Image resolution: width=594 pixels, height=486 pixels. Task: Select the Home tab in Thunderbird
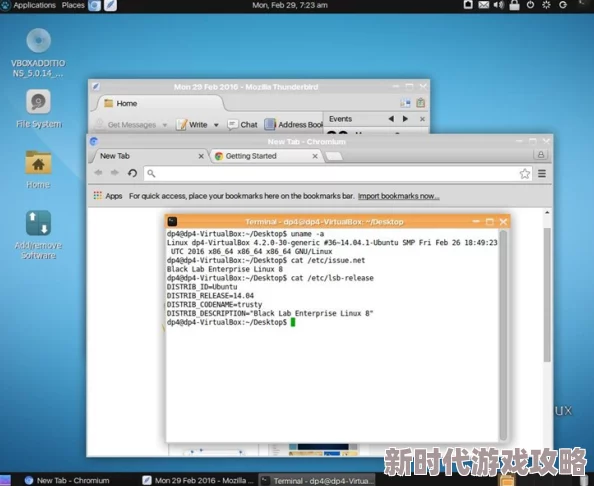(x=159, y=103)
